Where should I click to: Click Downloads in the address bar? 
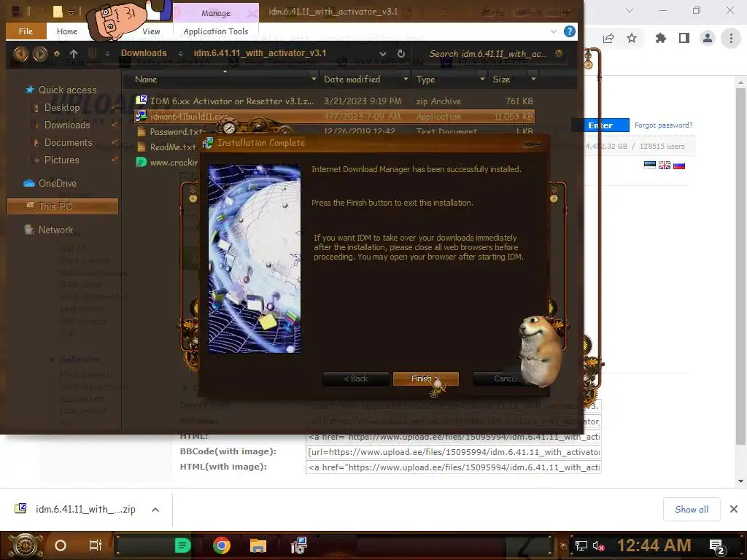[x=144, y=53]
